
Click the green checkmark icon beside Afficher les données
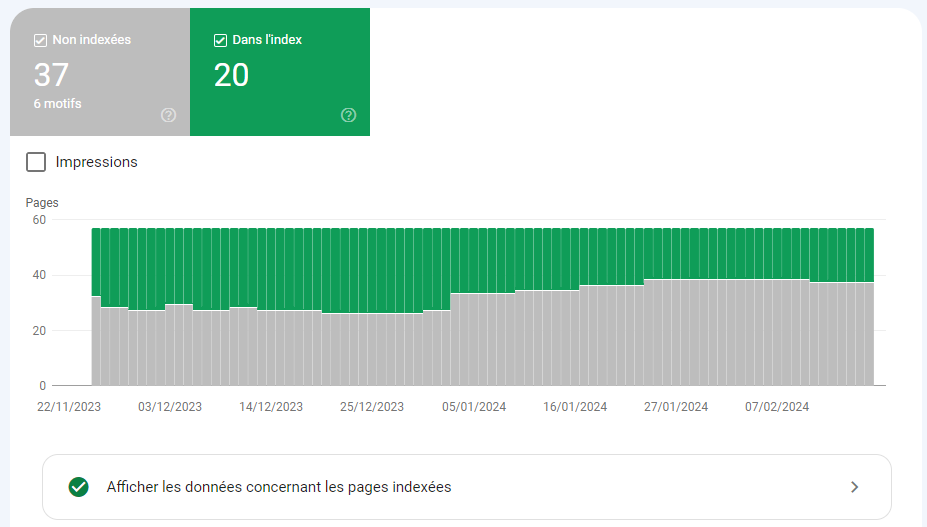(78, 487)
